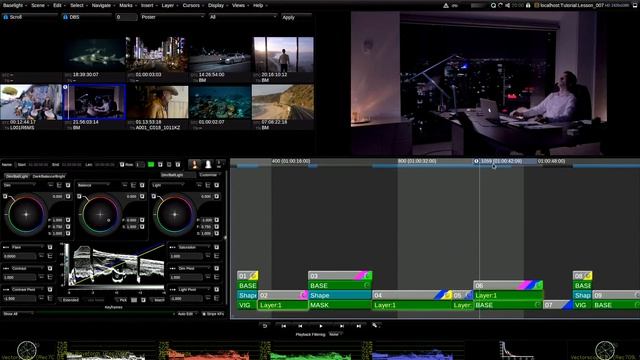Image resolution: width=640 pixels, height=360 pixels.
Task: Toggle the DBS checkbox
Action: click(x=65, y=17)
